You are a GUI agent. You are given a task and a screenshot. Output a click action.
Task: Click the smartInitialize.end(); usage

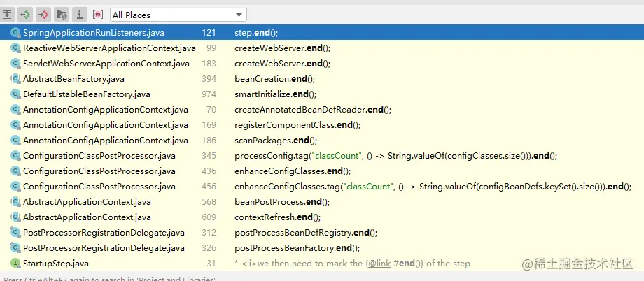tap(276, 94)
